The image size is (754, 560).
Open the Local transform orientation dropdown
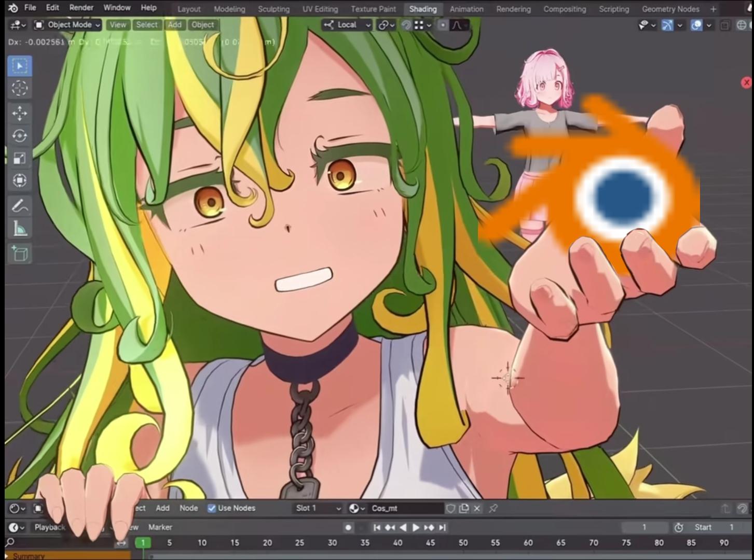pyautogui.click(x=347, y=25)
